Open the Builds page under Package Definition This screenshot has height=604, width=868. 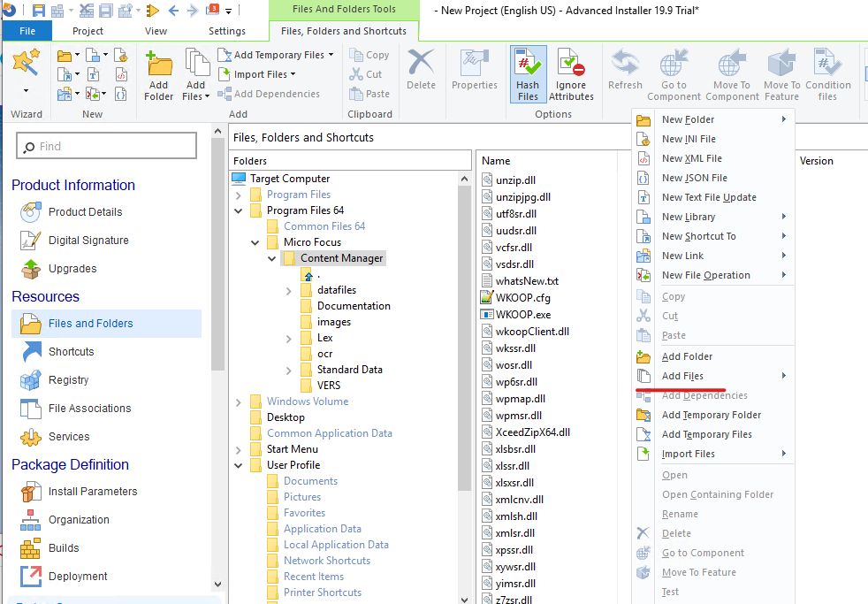pos(63,547)
